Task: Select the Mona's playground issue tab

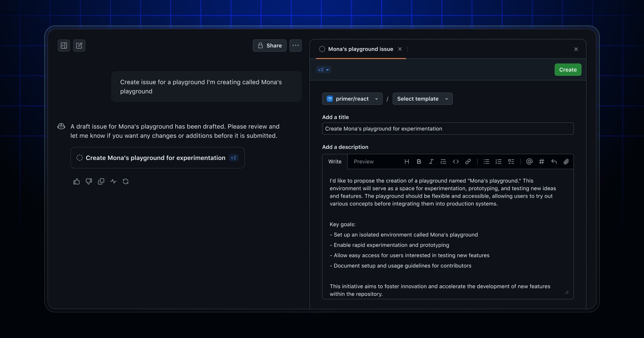Action: tap(360, 49)
